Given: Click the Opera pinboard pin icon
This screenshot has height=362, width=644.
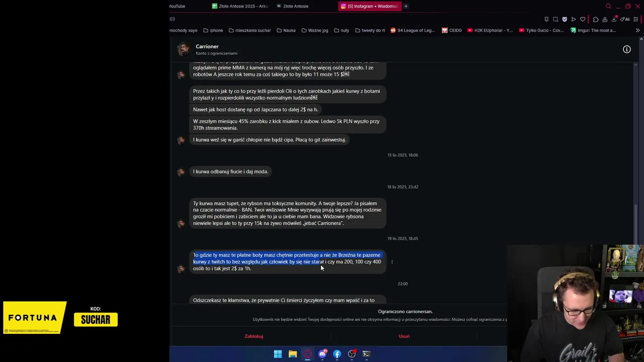Looking at the screenshot, I should point(546,19).
